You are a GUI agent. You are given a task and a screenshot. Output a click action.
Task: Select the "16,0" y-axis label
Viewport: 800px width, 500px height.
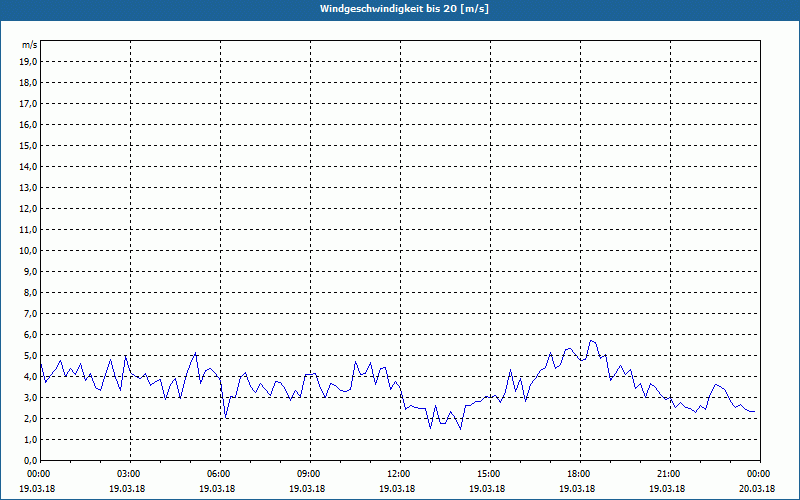(29, 124)
